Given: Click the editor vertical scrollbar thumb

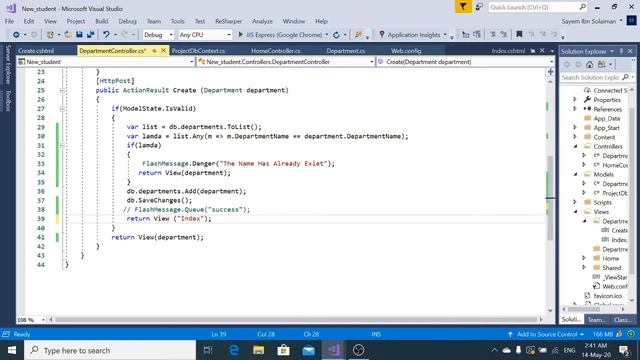Looking at the screenshot, I should (x=550, y=198).
